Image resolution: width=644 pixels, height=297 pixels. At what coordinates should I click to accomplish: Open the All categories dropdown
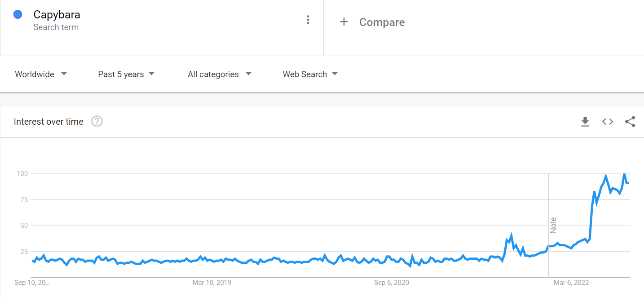[219, 74]
